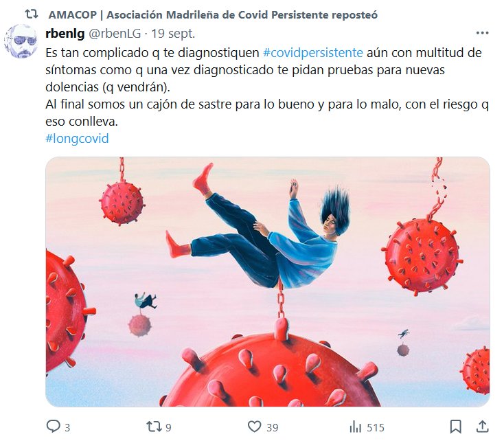Open the AMACOP reposter profile link
This screenshot has width=504, height=441.
pyautogui.click(x=213, y=15)
